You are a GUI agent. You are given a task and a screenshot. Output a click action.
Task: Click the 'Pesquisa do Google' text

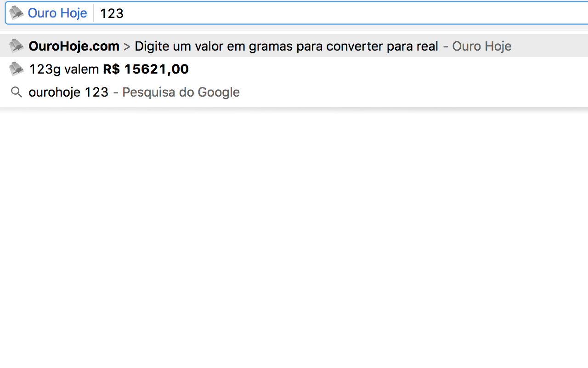[x=181, y=92]
